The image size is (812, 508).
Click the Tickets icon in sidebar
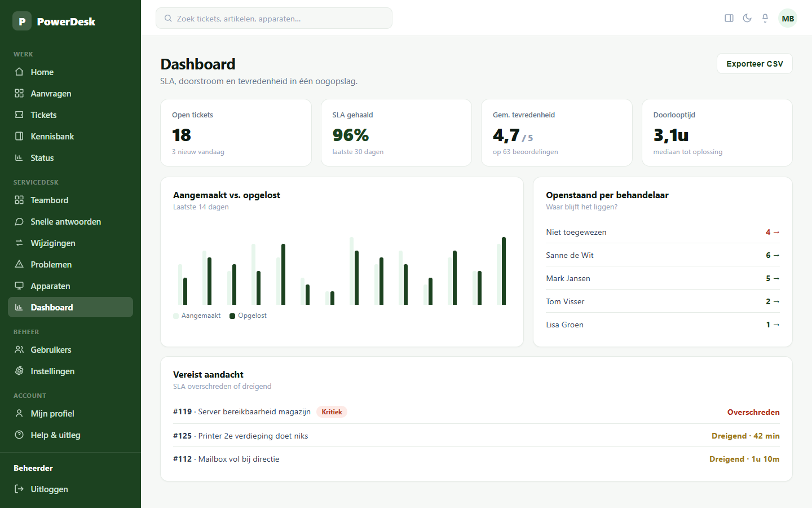(19, 115)
